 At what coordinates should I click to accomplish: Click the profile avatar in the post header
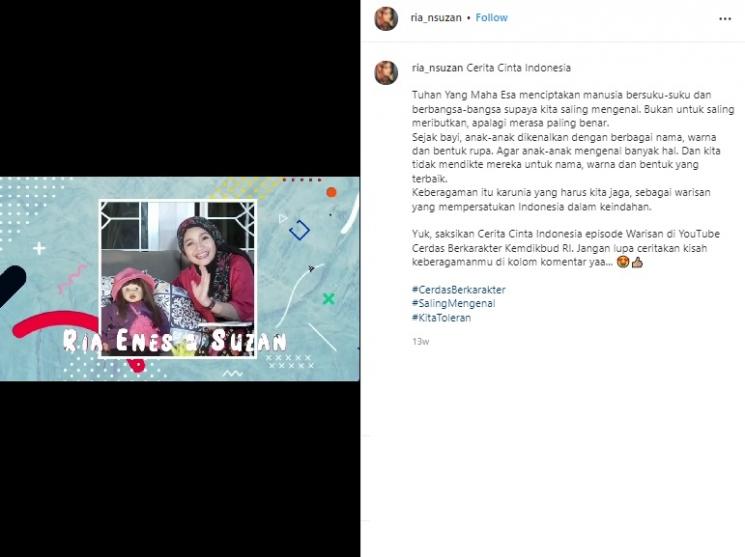click(x=386, y=19)
